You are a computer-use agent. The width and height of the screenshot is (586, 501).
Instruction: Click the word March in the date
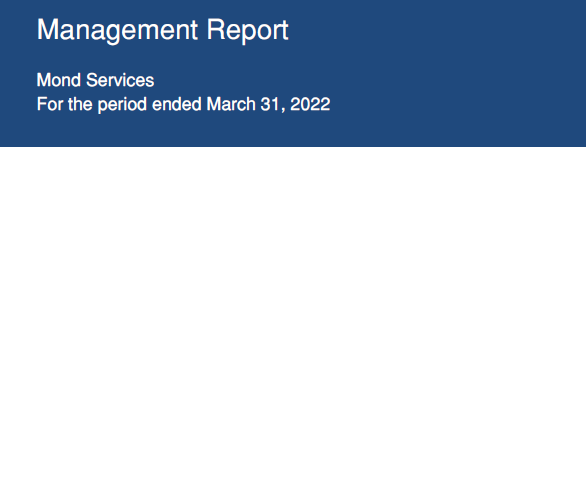click(231, 104)
